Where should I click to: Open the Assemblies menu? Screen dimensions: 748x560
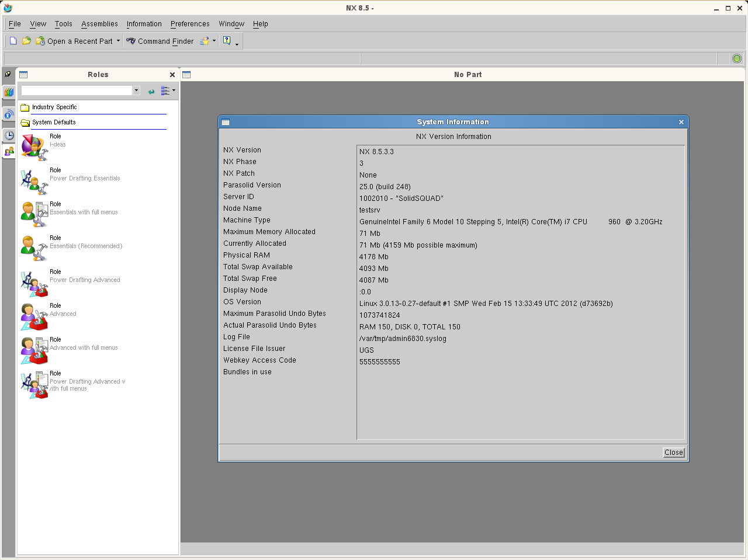coord(99,24)
